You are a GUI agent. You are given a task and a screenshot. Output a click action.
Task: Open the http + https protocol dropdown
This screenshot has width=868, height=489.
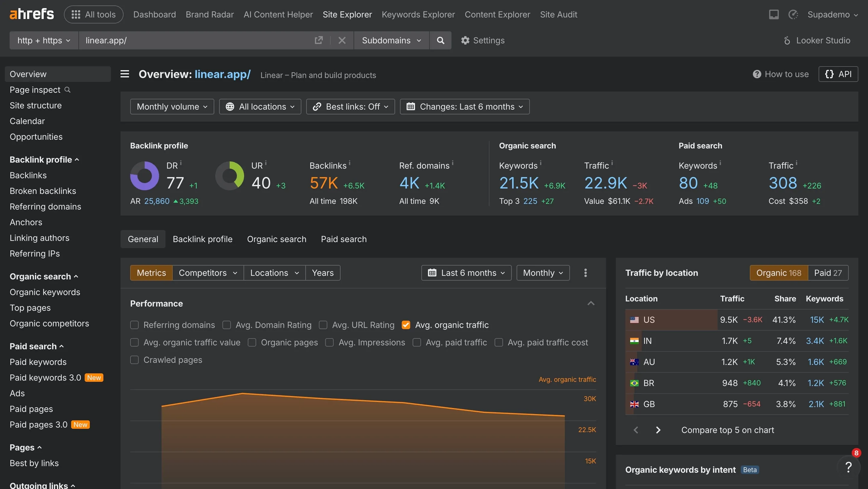pyautogui.click(x=44, y=40)
